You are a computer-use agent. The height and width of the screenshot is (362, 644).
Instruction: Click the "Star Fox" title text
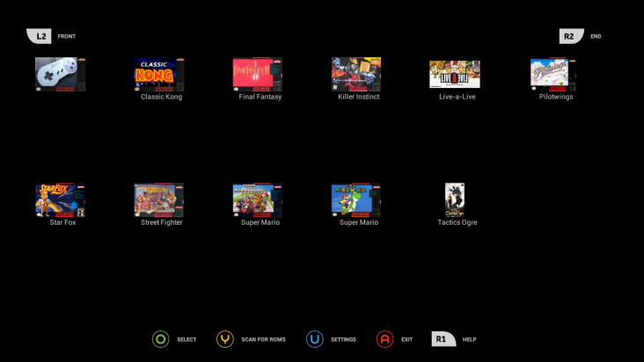pos(62,222)
